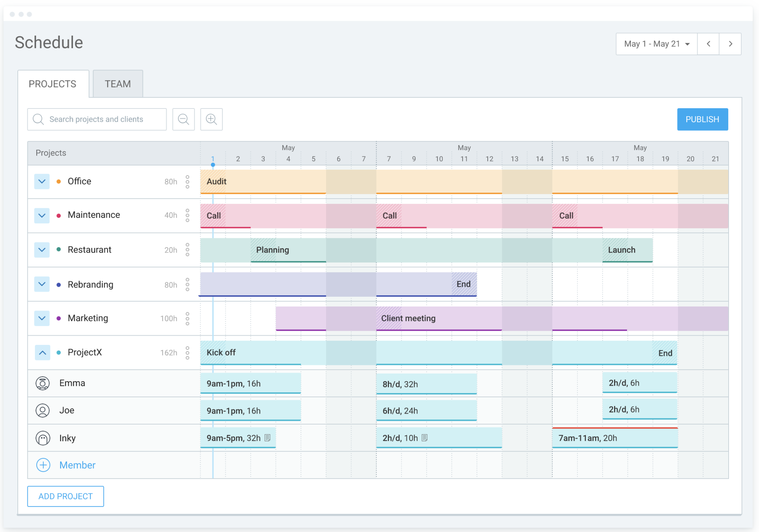This screenshot has width=759, height=532.
Task: Click Joe's avatar icon
Action: tap(42, 410)
